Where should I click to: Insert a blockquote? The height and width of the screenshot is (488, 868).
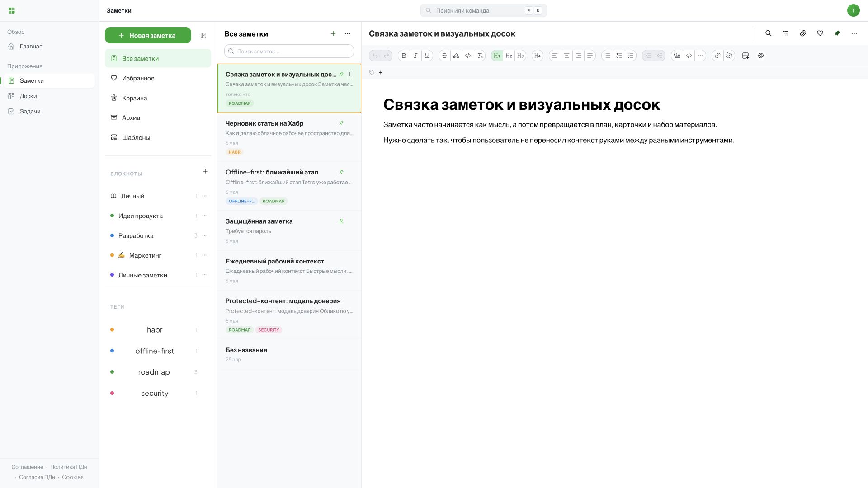click(x=677, y=56)
